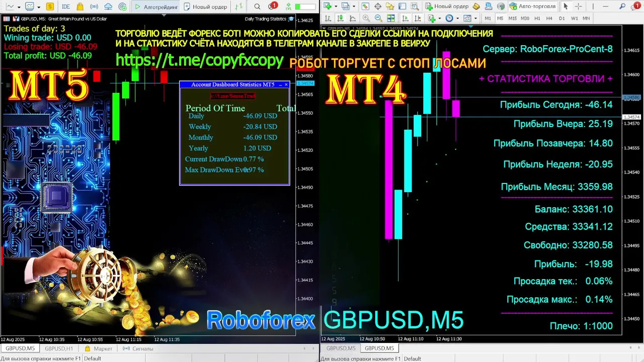
Task: Select vertical line drawing tool in MT4
Action: [x=593, y=6]
